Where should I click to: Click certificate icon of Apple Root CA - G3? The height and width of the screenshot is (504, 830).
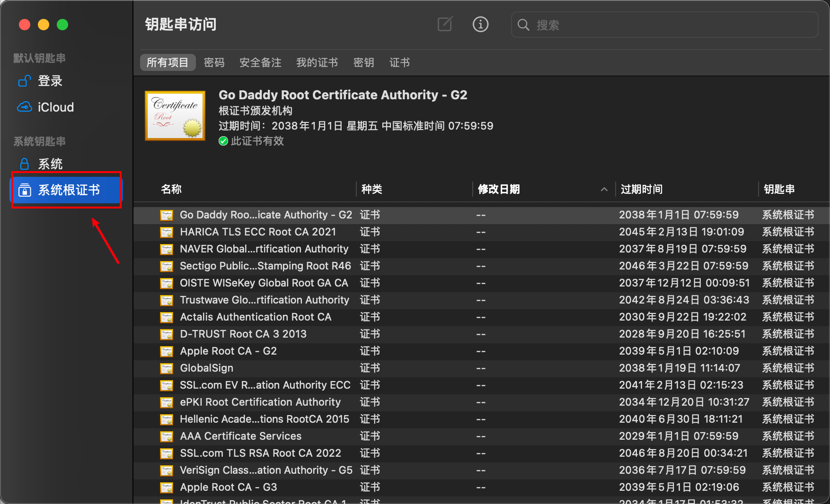167,487
